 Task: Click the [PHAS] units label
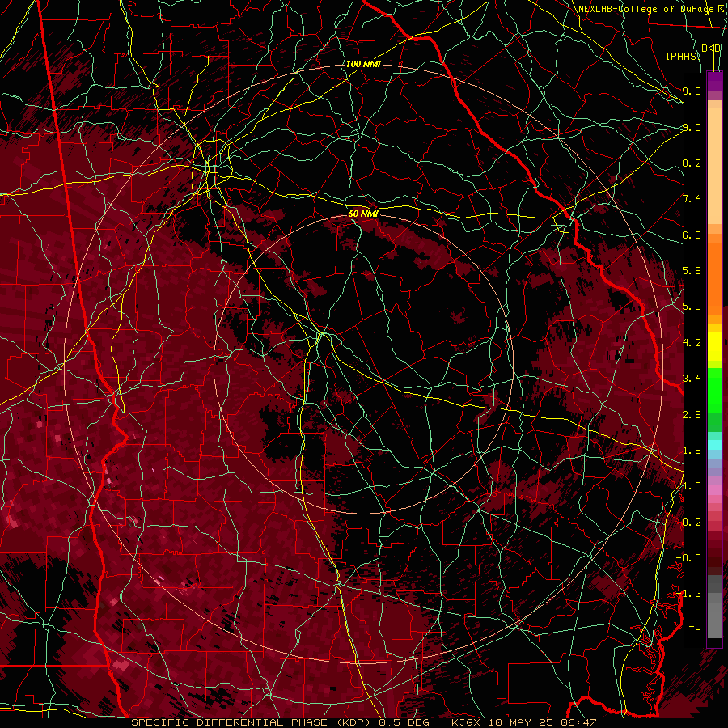(684, 56)
